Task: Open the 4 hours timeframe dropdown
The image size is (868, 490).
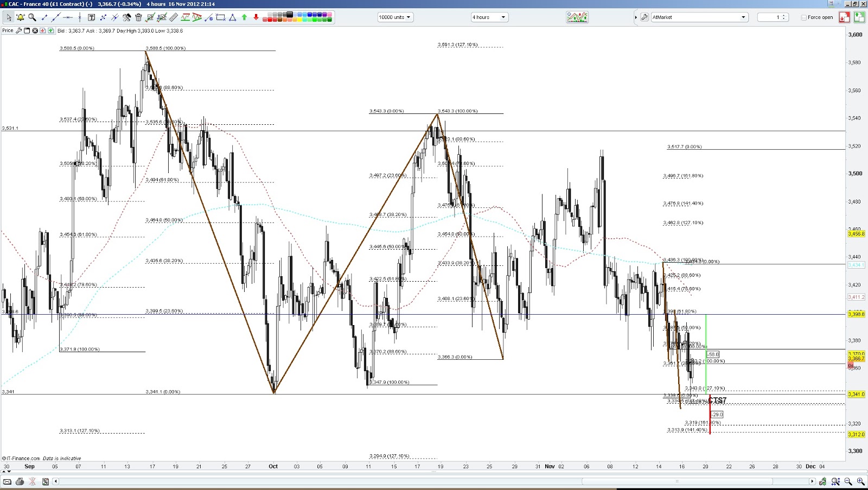Action: point(489,17)
